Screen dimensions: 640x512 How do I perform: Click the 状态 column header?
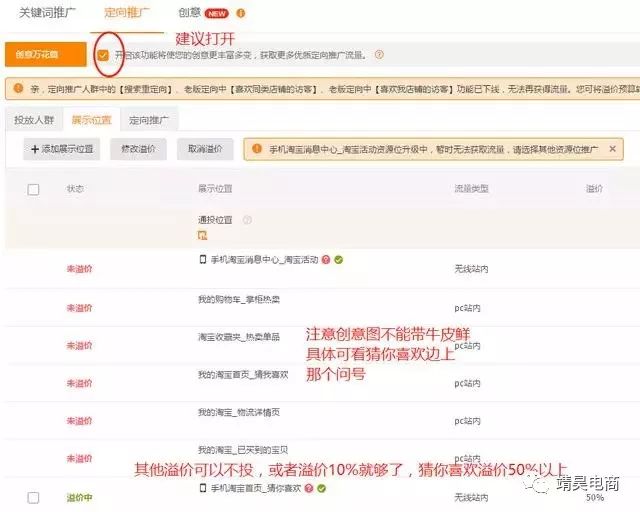(75, 189)
